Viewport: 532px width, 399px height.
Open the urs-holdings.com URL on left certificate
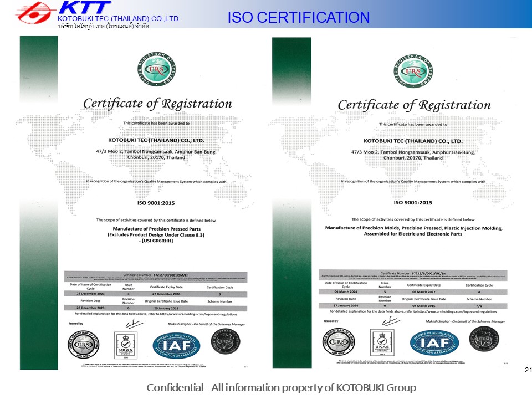pos(198,314)
